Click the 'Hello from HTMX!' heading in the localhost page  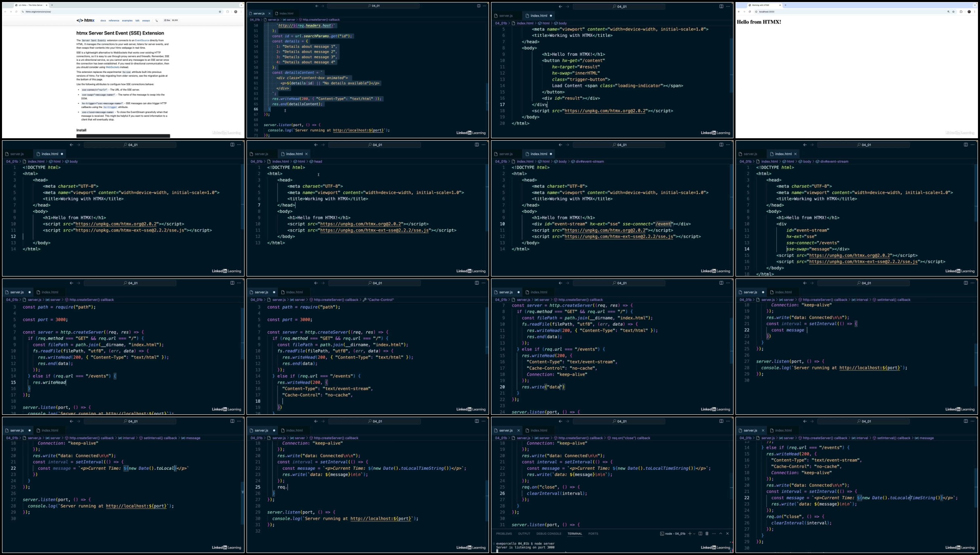point(759,22)
